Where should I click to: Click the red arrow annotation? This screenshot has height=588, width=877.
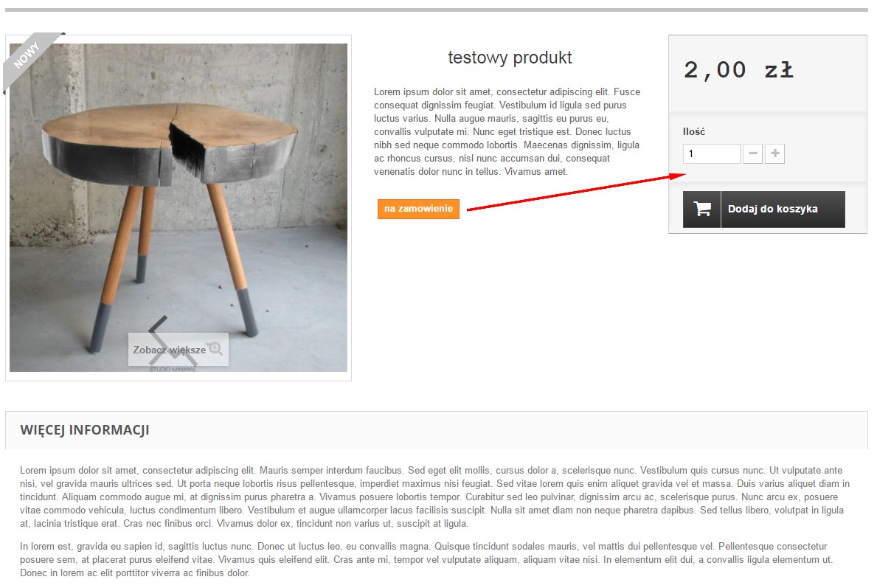pyautogui.click(x=576, y=192)
